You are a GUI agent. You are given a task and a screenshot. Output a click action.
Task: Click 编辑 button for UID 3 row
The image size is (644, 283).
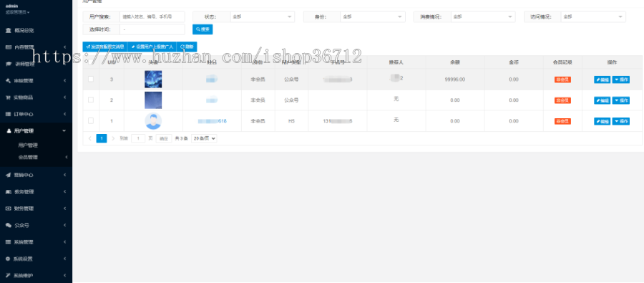click(x=602, y=80)
